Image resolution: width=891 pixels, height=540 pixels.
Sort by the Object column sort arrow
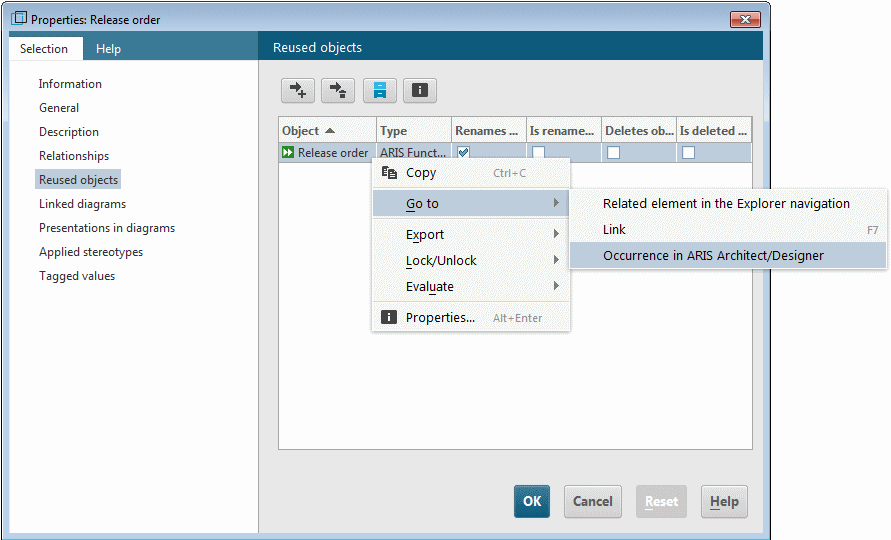(330, 131)
